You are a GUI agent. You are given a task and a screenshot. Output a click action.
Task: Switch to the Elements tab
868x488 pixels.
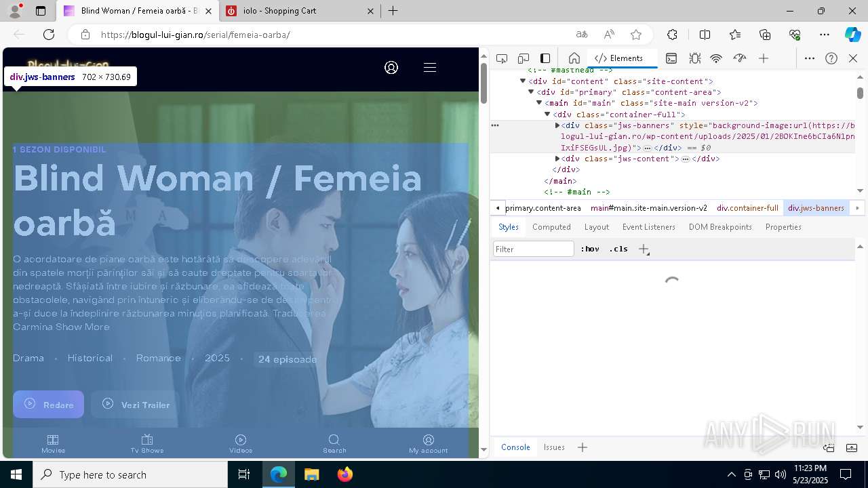click(x=618, y=58)
